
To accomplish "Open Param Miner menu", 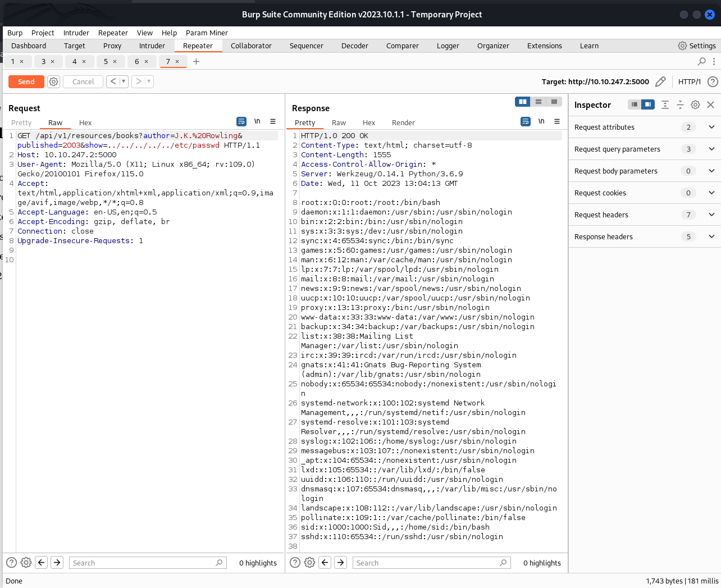I will (207, 33).
